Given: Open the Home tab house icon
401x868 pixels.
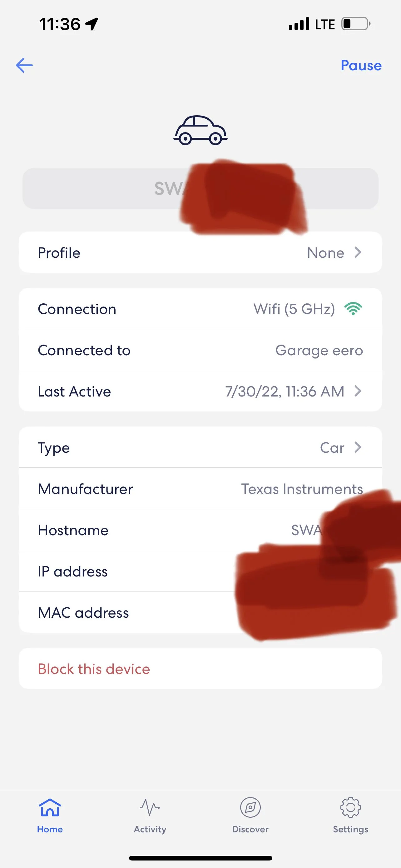Looking at the screenshot, I should pos(50,808).
